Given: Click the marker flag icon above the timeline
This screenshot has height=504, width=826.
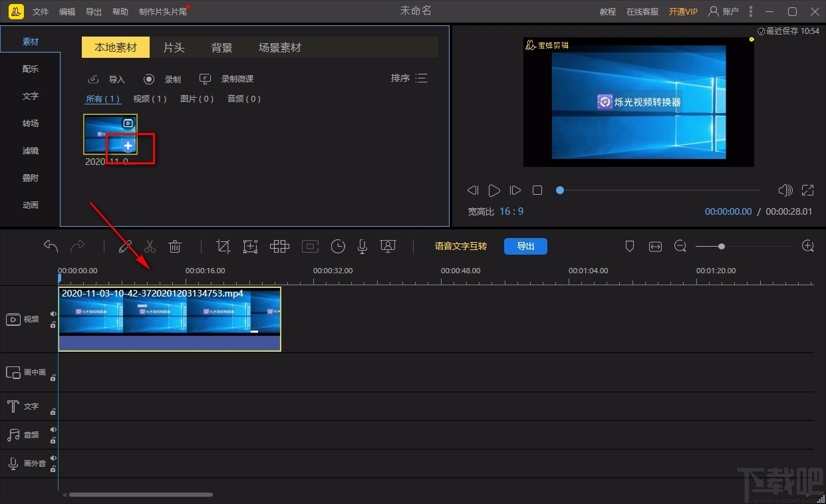Looking at the screenshot, I should click(x=630, y=247).
